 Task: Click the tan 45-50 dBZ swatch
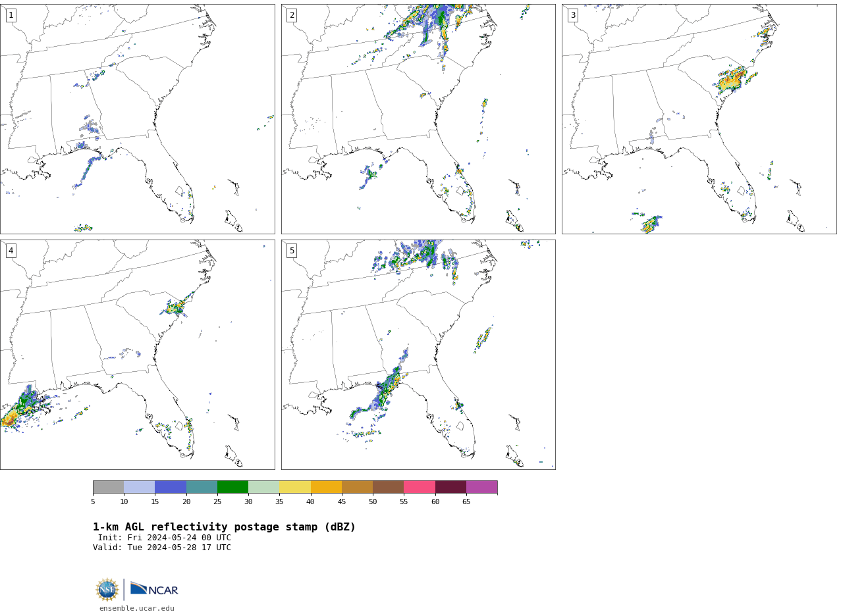tap(357, 487)
